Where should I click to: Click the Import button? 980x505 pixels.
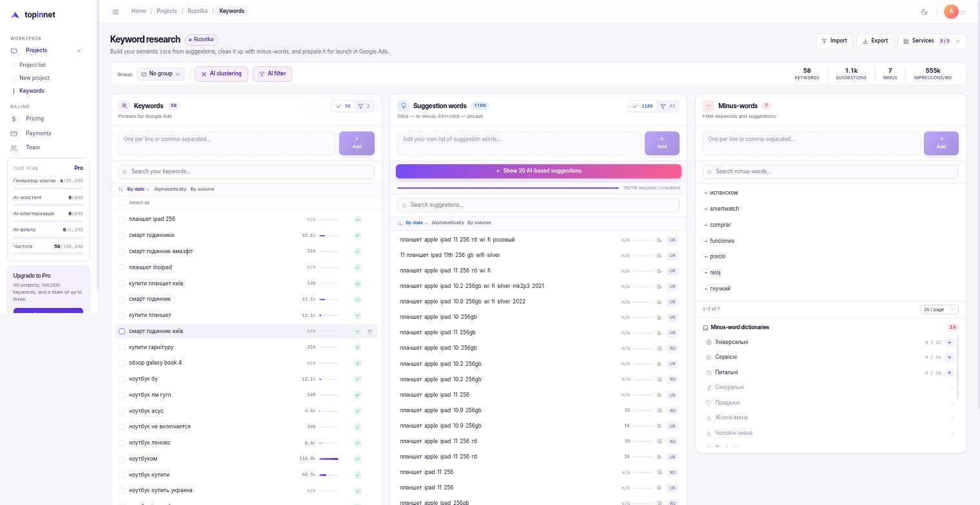[x=834, y=41]
